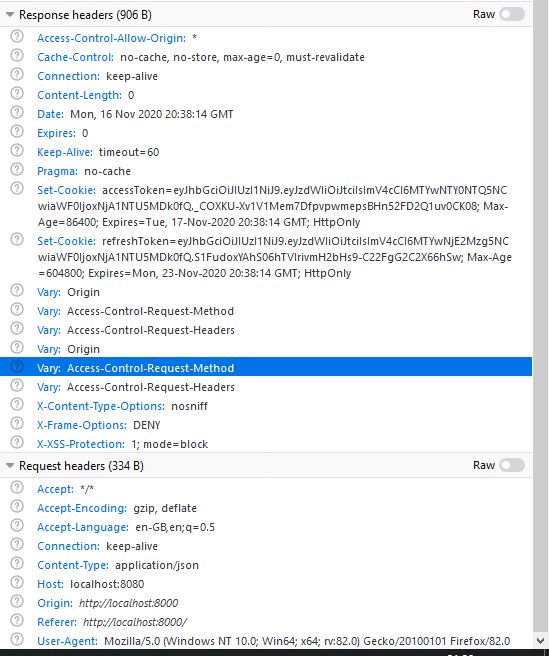Open help icon beside Expires header

click(17, 131)
